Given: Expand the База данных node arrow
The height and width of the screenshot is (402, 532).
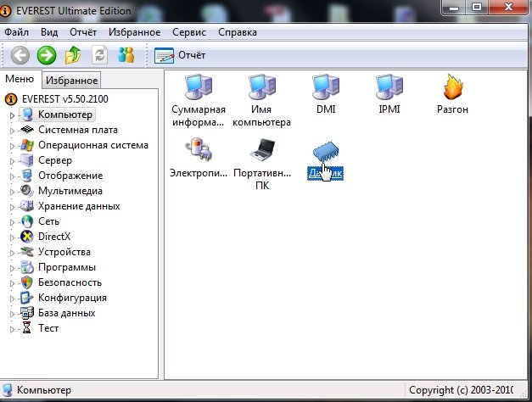Looking at the screenshot, I should tap(12, 314).
